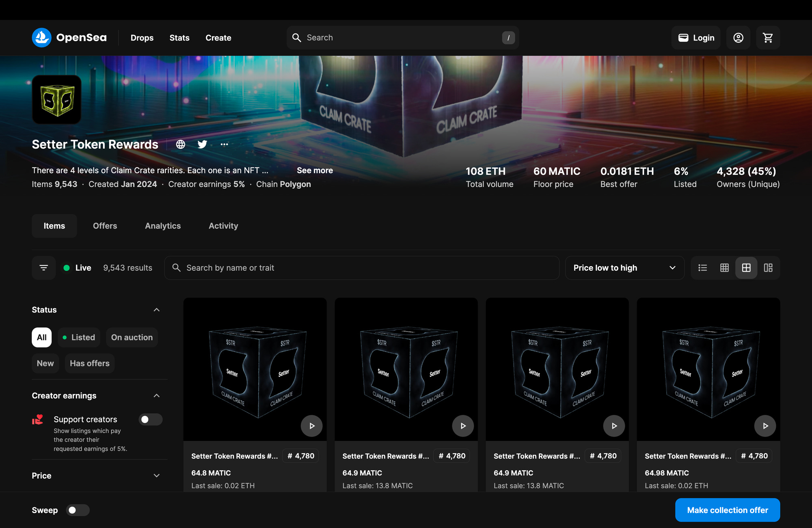Open the Stats menu

click(x=179, y=38)
